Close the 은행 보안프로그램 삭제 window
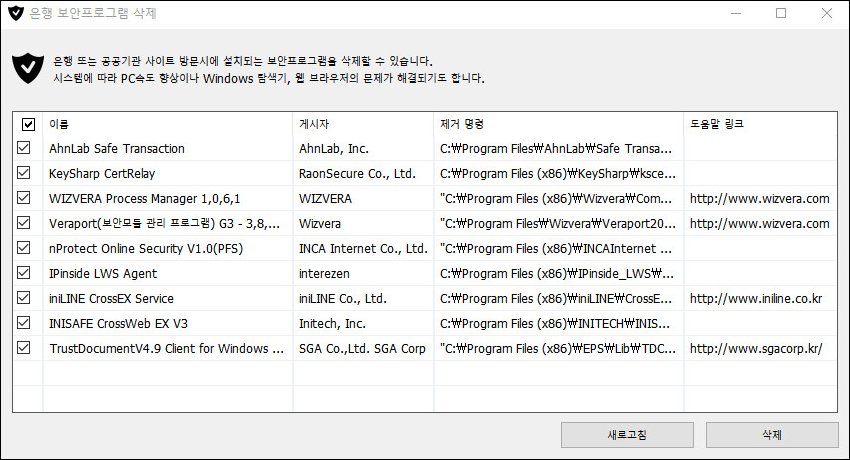The width and height of the screenshot is (850, 460). [827, 13]
